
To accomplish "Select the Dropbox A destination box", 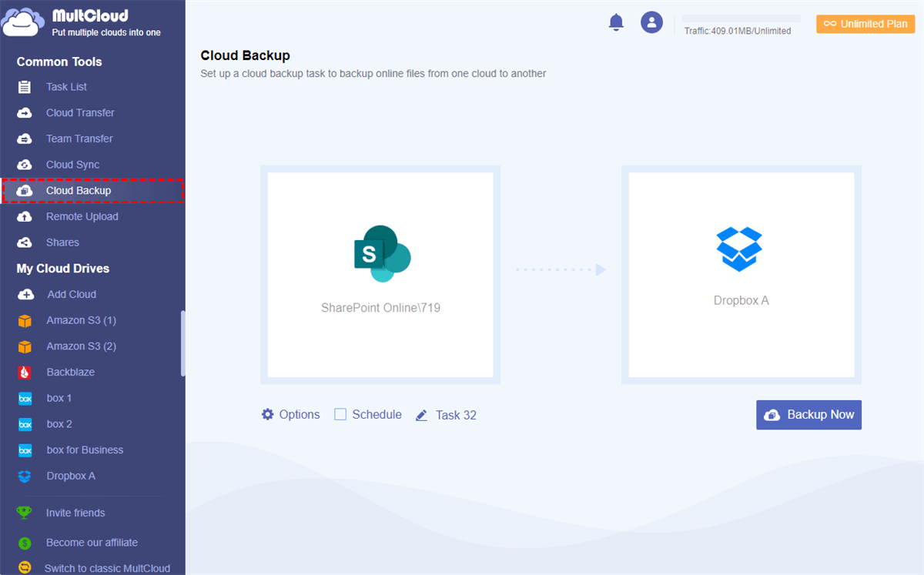I will [742, 275].
